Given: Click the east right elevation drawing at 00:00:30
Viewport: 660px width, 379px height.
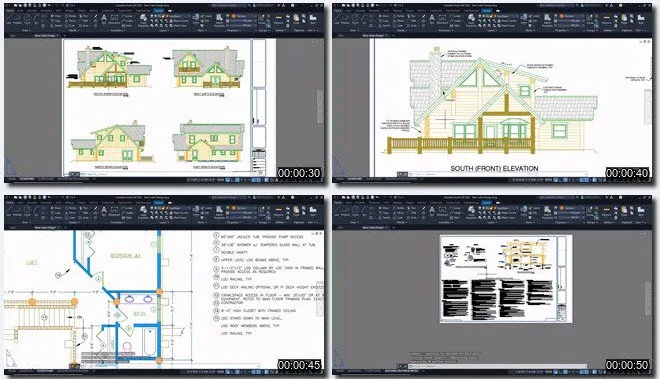Looking at the screenshot, I should [x=209, y=142].
